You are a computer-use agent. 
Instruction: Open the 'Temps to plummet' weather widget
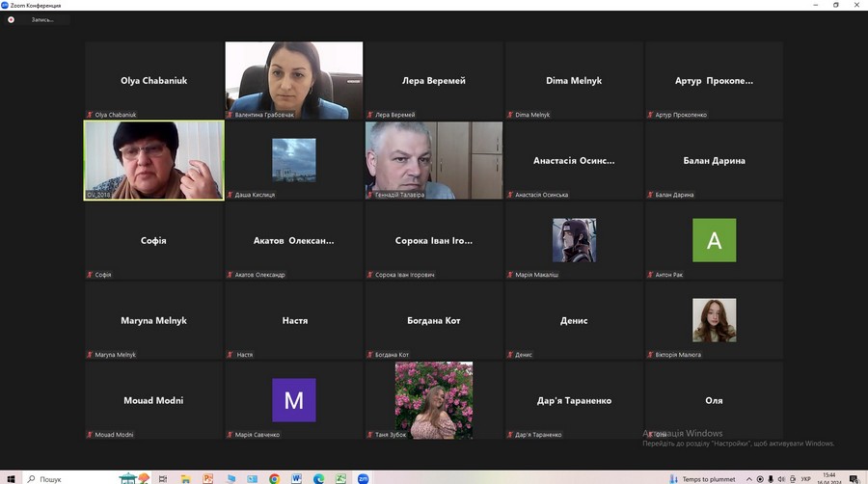coord(702,479)
